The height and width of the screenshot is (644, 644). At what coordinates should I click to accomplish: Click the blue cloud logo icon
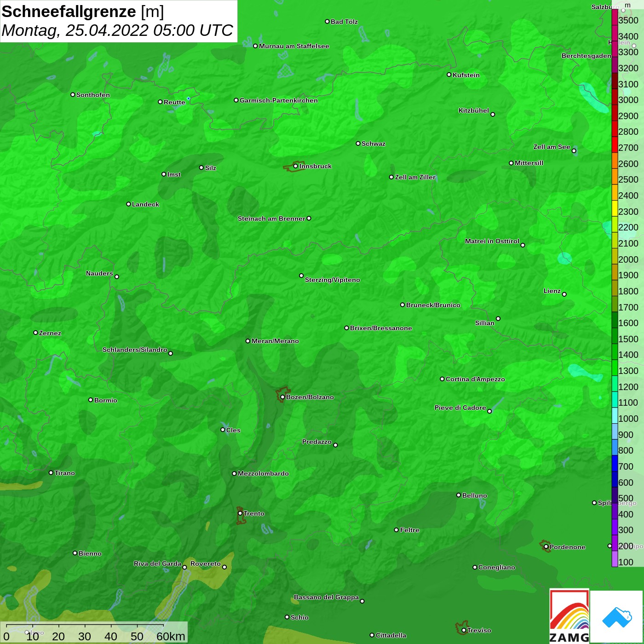pyautogui.click(x=616, y=617)
